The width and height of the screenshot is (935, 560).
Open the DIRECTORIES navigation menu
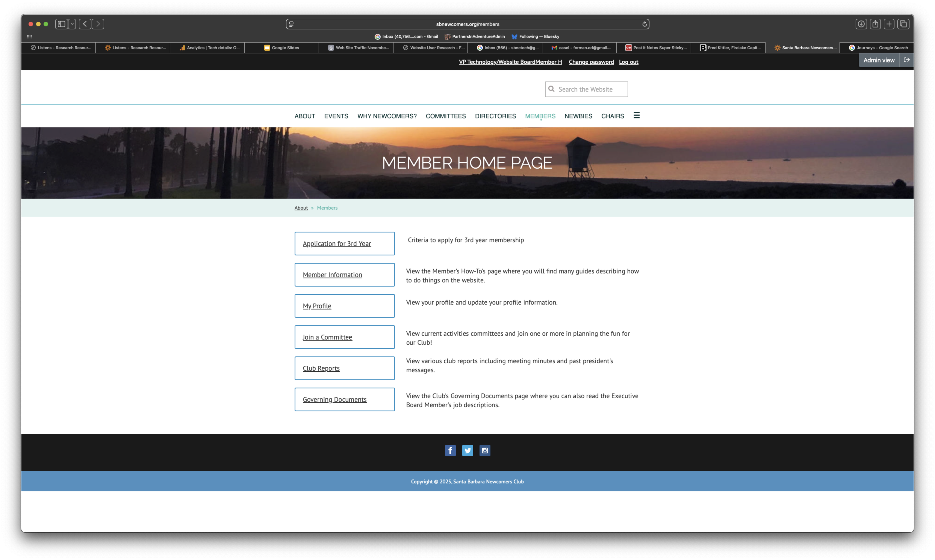point(495,116)
